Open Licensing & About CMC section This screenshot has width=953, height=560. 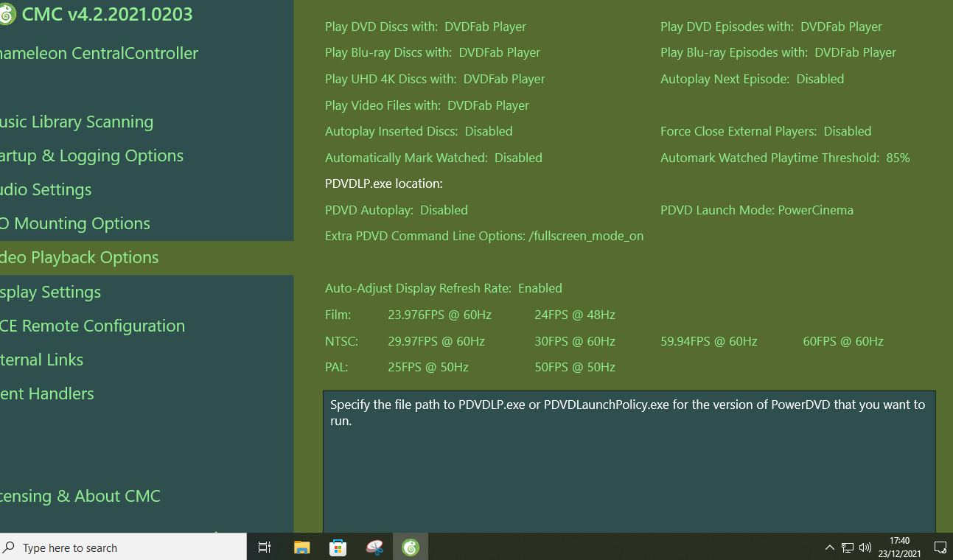tap(80, 496)
